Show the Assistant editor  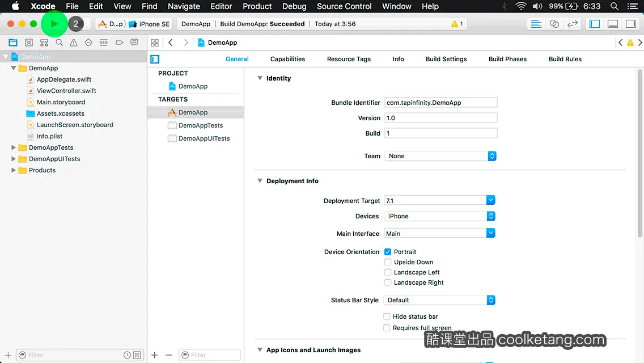(x=554, y=24)
